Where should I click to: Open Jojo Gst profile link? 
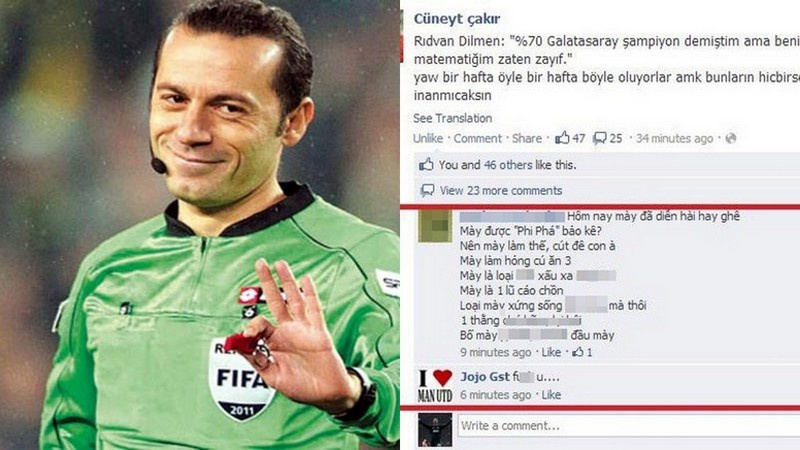click(x=485, y=377)
